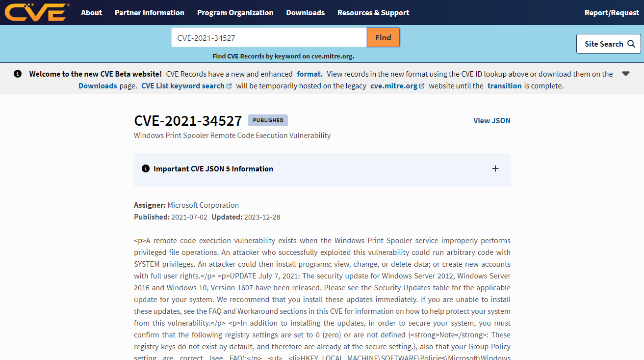Click the magnifier icon in Site Search
This screenshot has height=360, width=644.
[632, 44]
